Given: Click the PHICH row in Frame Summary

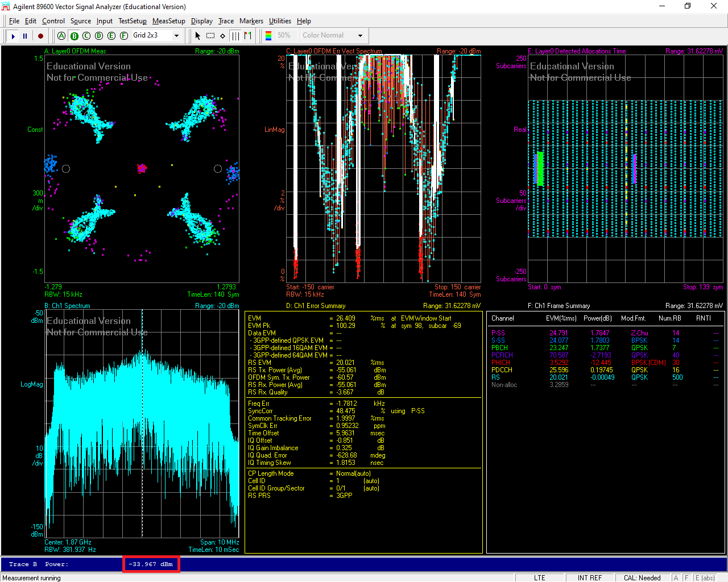Looking at the screenshot, I should click(x=606, y=363).
